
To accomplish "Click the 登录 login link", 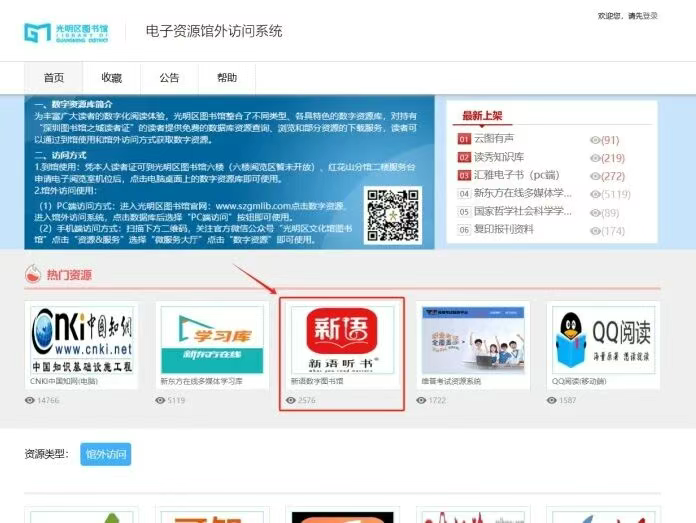I will click(650, 16).
